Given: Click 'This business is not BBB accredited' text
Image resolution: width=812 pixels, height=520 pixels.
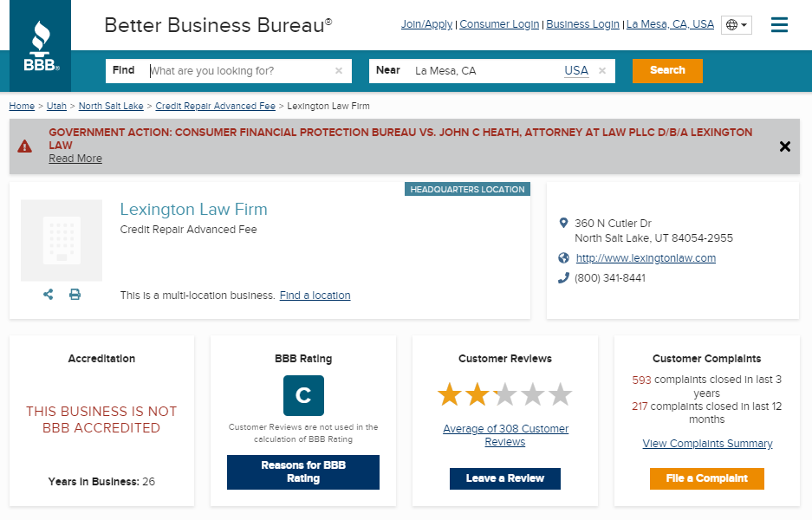Looking at the screenshot, I should pos(101,419).
